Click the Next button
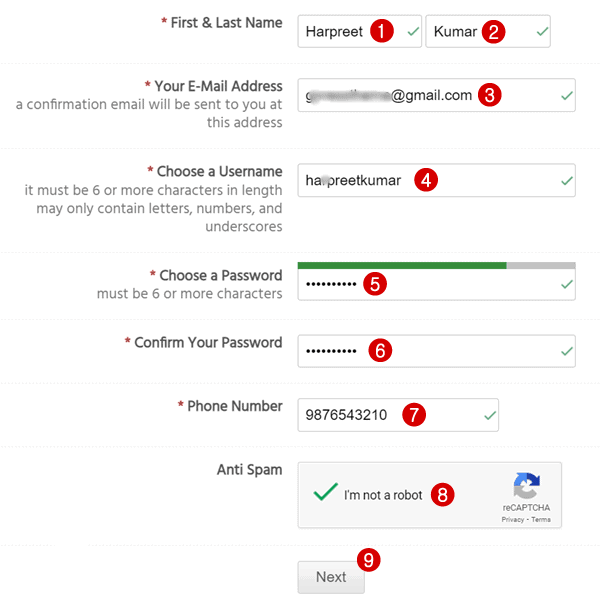The width and height of the screenshot is (600, 609). coord(331,577)
